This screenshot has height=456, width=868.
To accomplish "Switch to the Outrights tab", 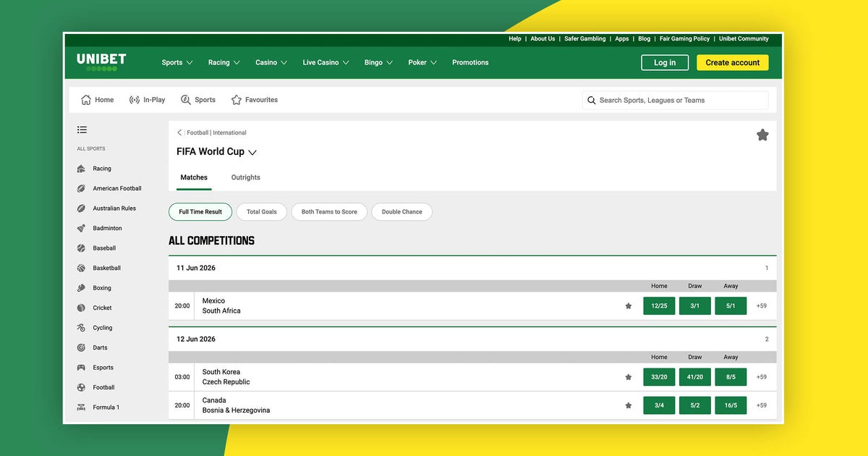I will pos(246,177).
